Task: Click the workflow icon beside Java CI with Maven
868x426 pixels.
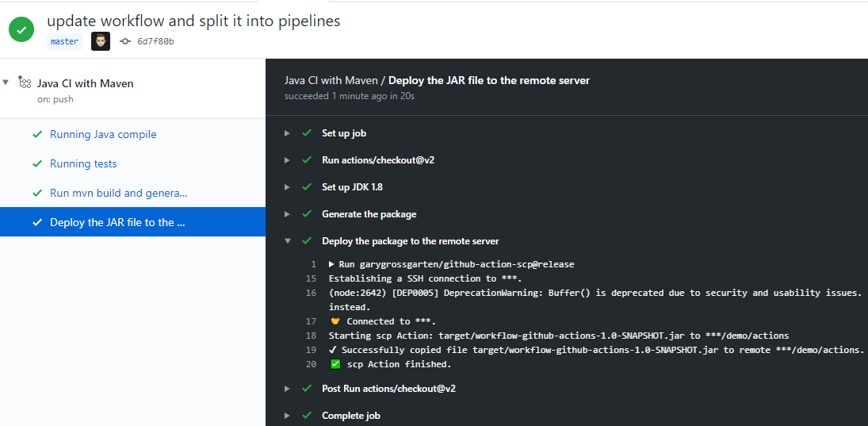Action: (25, 83)
